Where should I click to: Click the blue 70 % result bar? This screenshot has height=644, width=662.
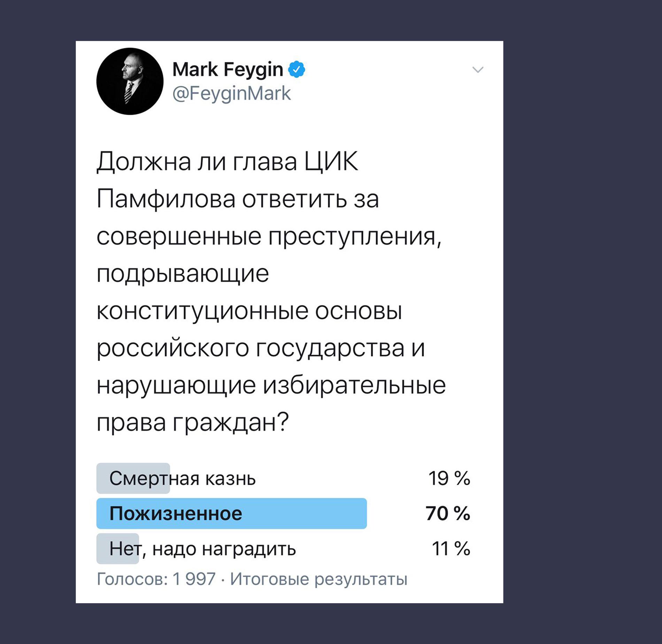click(x=232, y=513)
